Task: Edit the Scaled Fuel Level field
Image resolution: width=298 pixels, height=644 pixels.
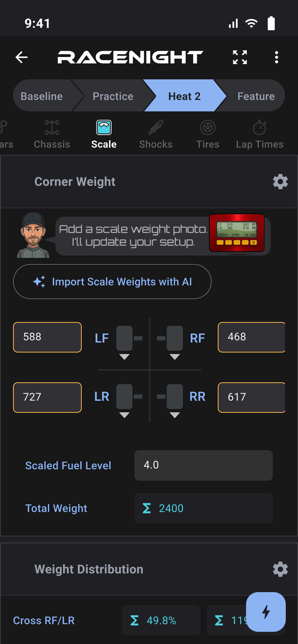Action: [204, 465]
